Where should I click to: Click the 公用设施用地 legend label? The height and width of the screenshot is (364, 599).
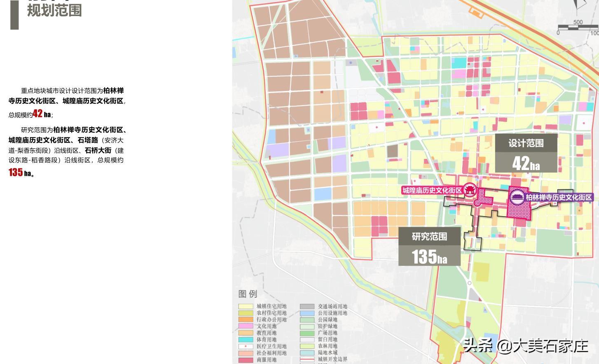(332, 313)
